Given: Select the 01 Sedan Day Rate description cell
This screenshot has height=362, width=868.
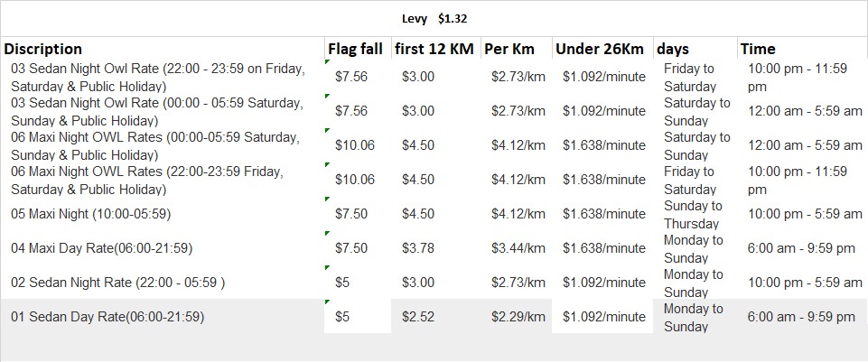Looking at the screenshot, I should [x=107, y=317].
